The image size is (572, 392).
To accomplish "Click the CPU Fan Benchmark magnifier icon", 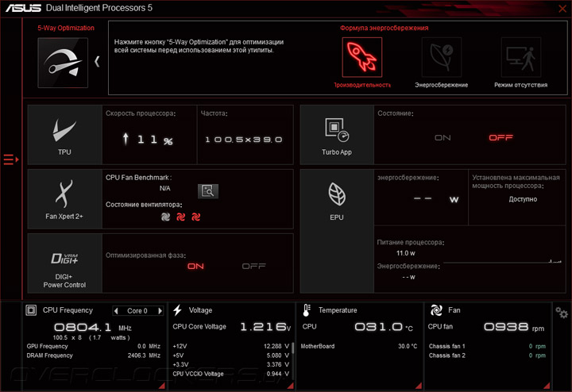I will click(x=208, y=191).
